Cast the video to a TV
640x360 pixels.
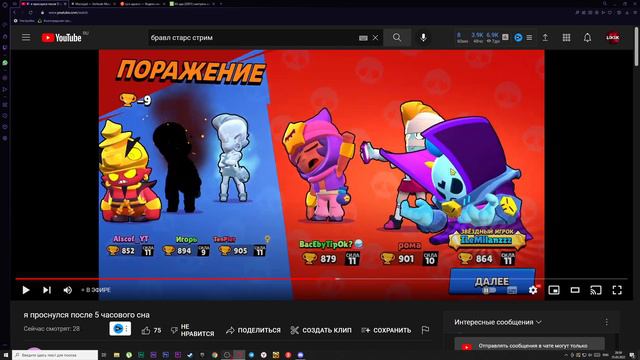click(596, 290)
